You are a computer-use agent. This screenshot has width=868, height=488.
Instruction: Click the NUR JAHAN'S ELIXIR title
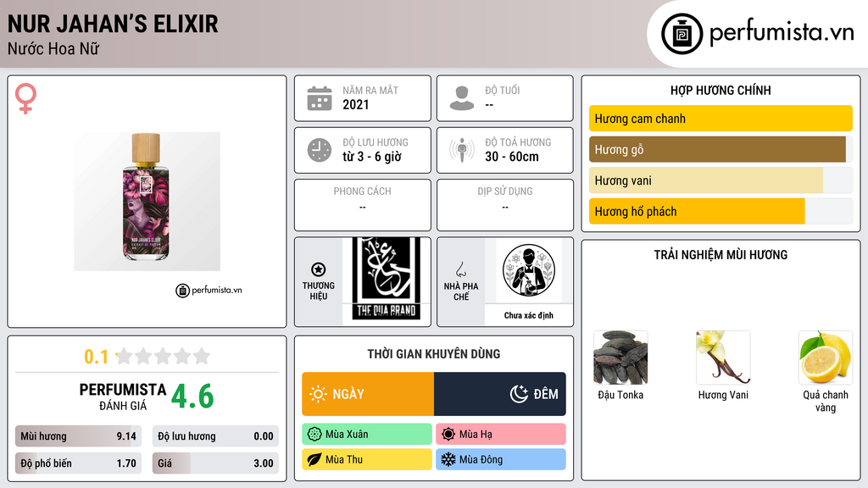(113, 24)
